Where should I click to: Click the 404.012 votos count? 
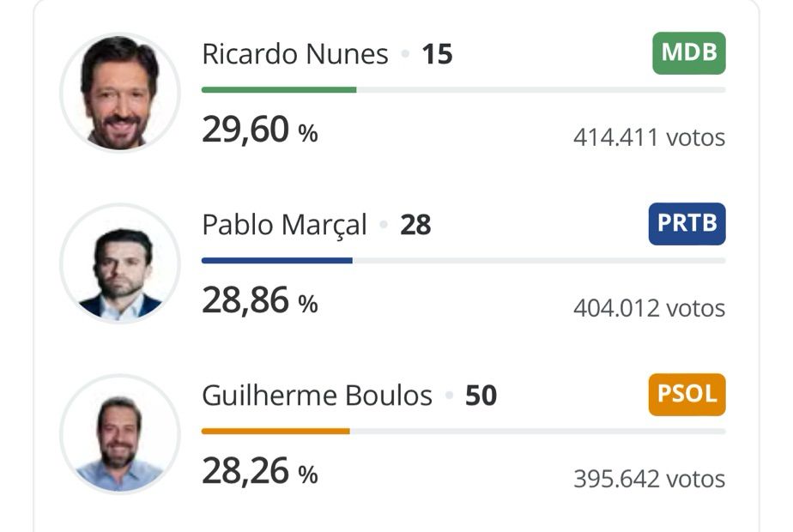click(x=650, y=309)
